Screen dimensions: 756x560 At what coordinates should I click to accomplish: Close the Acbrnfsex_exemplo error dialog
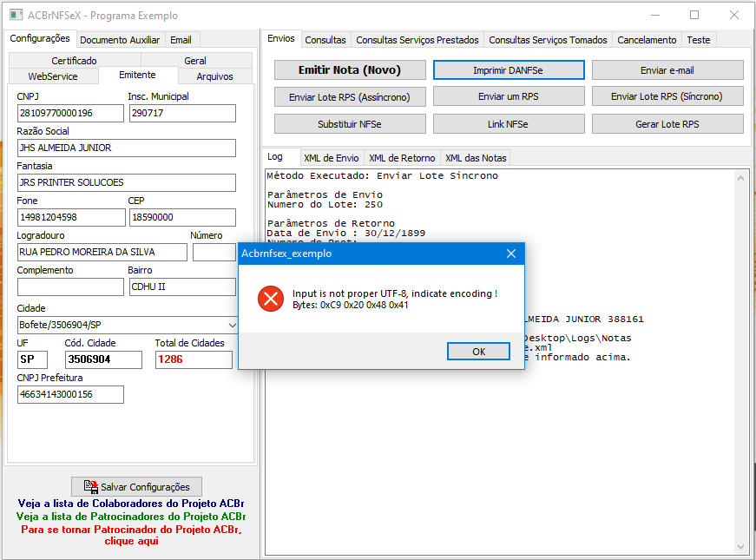pos(511,254)
